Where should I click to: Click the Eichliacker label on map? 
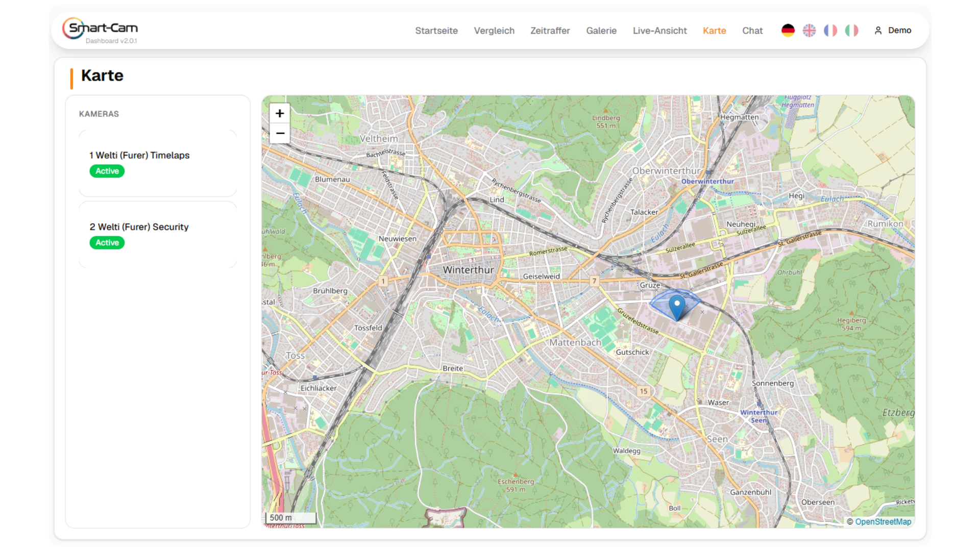click(318, 388)
